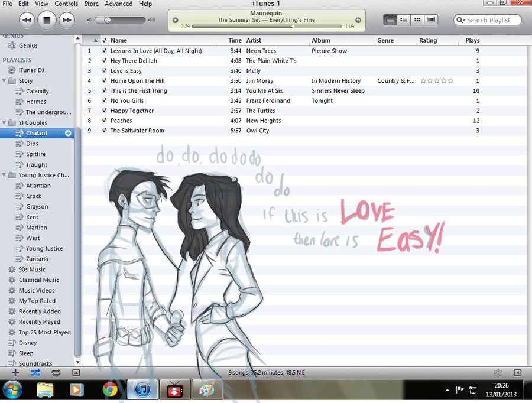Uncheck Hey There Delilah checkbox

(104, 61)
